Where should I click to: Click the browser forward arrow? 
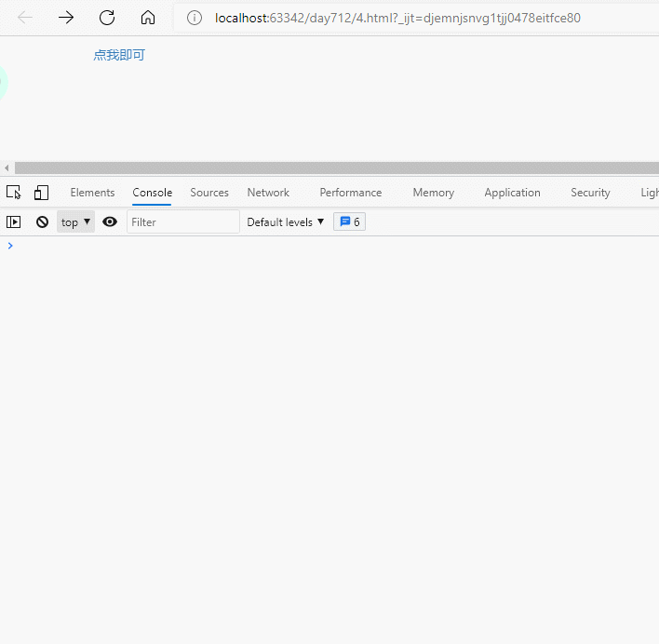[66, 18]
